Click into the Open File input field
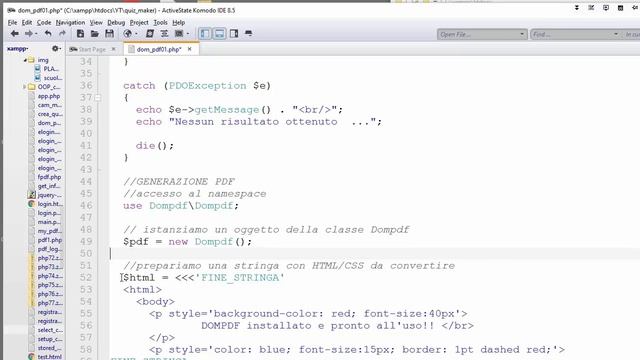Viewport: 640px width, 360px height. click(478, 34)
